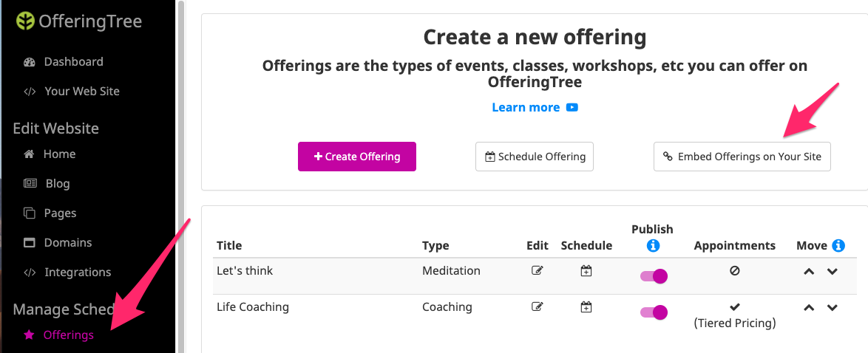The width and height of the screenshot is (868, 353).
Task: Click the edit icon for Let's think
Action: (537, 270)
